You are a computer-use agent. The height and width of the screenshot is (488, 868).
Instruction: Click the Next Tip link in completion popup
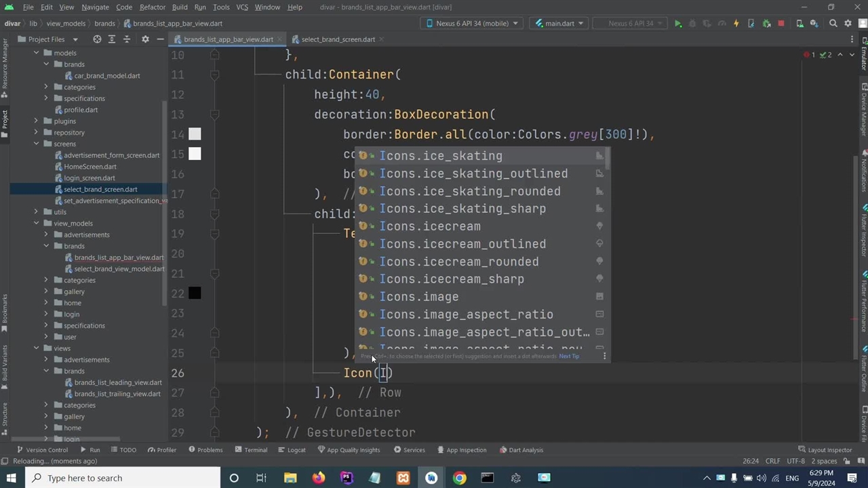pyautogui.click(x=569, y=357)
